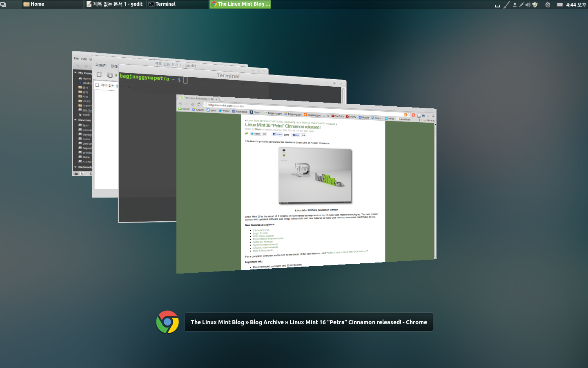Select the Tahr device in the sidebar
The height and width of the screenshot is (368, 588).
84,126
